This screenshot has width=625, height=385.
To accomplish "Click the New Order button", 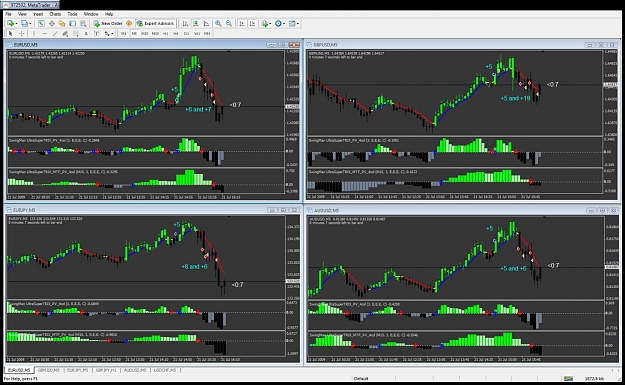I will coord(108,24).
